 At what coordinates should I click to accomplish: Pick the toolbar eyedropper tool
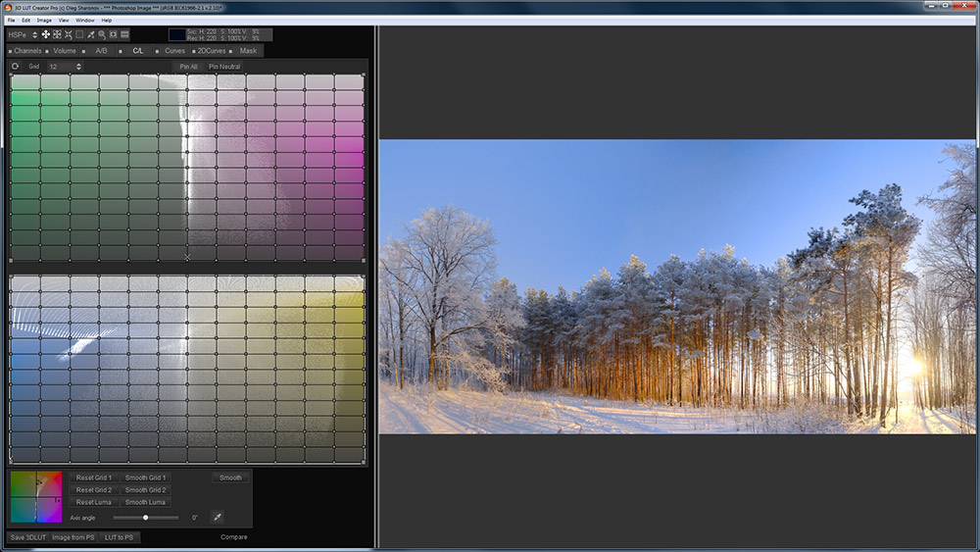click(x=91, y=34)
